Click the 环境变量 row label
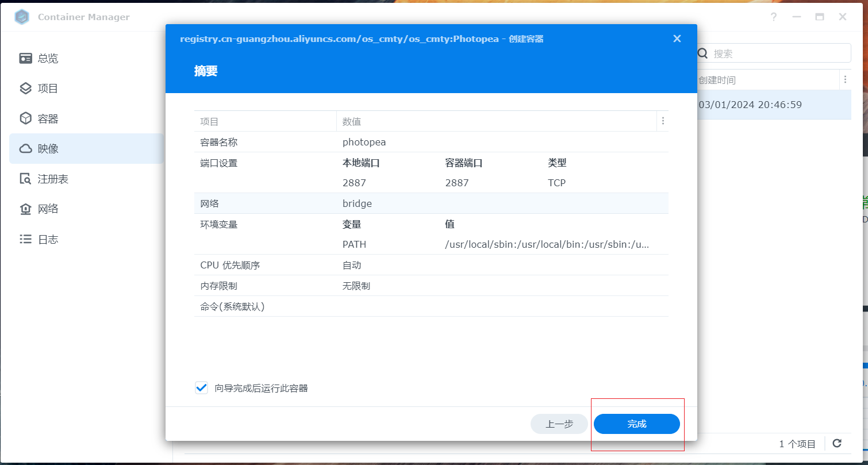Screen dimensions: 868x465 (219, 224)
